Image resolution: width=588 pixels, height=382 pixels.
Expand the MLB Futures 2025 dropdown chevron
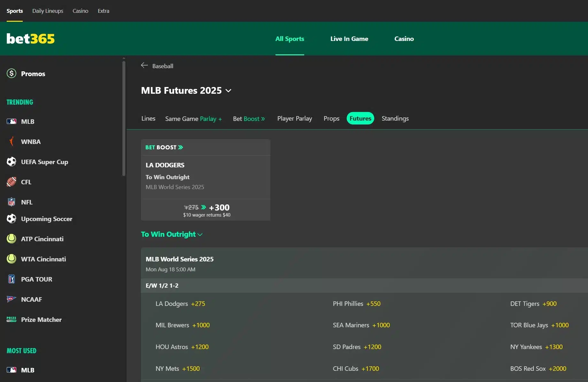coord(228,91)
